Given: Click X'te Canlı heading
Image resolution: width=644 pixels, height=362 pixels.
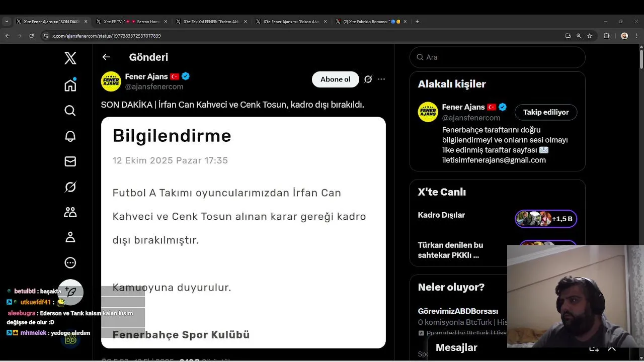Looking at the screenshot, I should tap(442, 192).
